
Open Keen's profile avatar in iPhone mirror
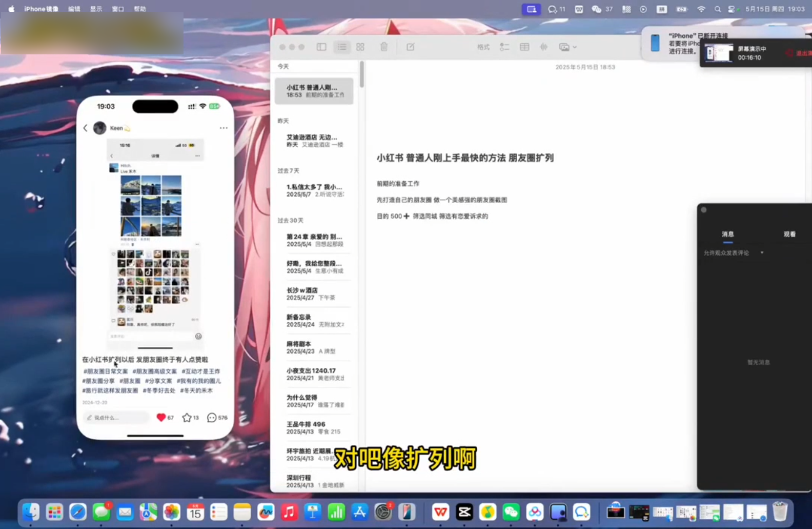(x=99, y=128)
